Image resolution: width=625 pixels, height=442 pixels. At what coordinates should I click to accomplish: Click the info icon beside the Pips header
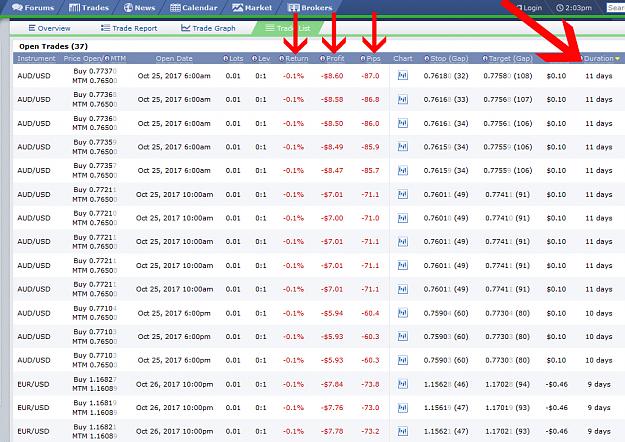click(x=363, y=59)
